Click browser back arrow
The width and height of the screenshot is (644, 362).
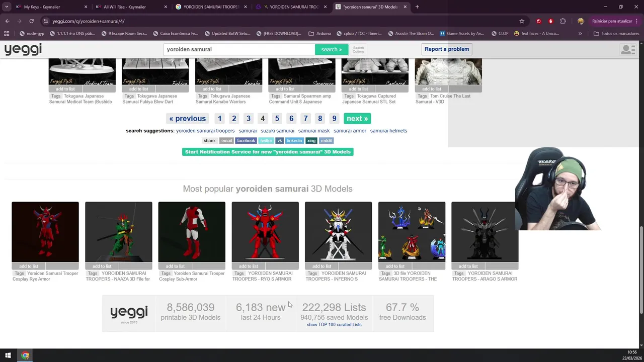7,21
